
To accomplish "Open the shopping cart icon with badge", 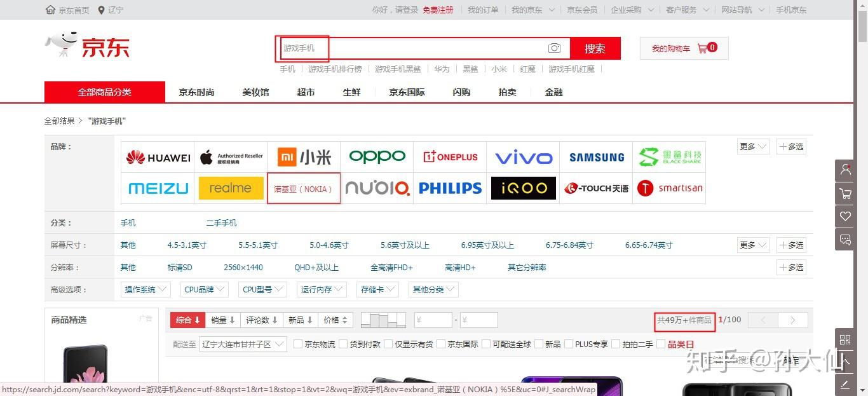I will point(702,48).
